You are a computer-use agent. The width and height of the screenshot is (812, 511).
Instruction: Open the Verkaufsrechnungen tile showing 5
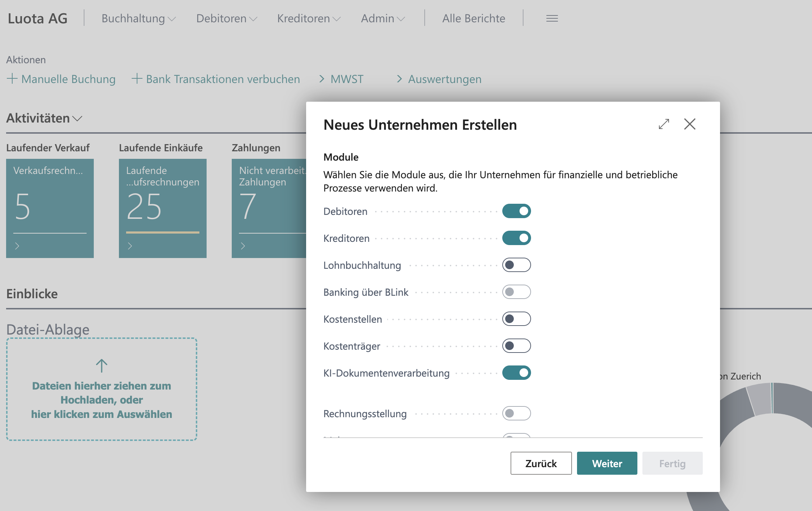[x=50, y=208]
